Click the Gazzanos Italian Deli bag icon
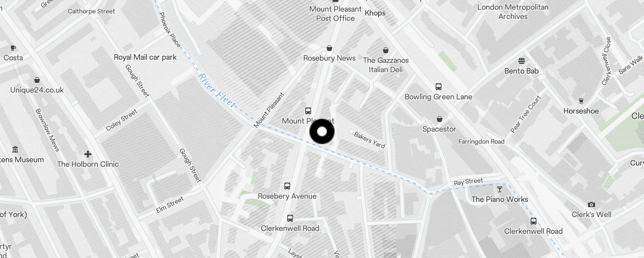This screenshot has height=258, width=644. coord(386,50)
